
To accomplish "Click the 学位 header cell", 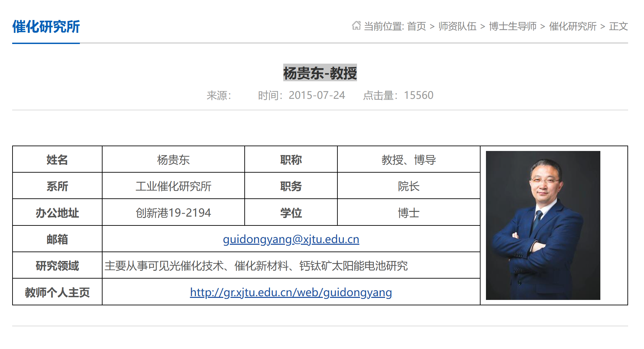I will click(291, 213).
